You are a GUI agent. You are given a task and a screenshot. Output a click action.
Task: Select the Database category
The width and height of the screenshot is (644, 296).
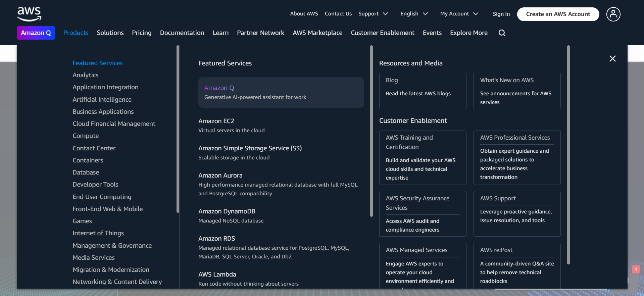tap(86, 172)
